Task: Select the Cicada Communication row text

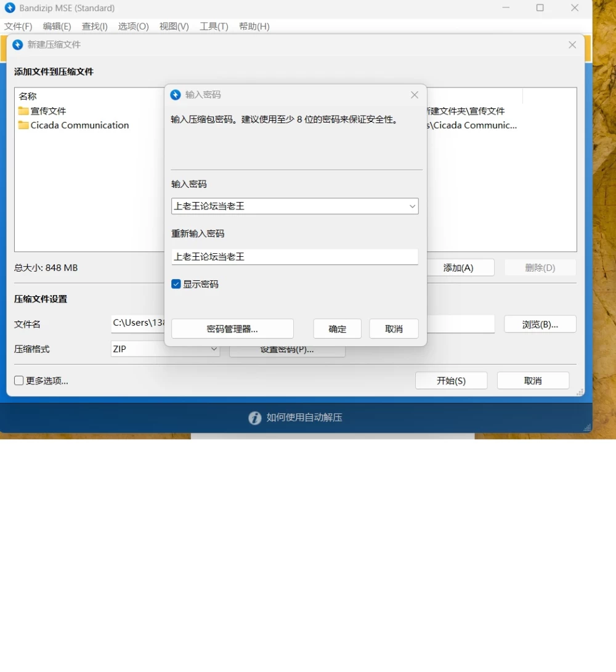Action: (x=79, y=125)
